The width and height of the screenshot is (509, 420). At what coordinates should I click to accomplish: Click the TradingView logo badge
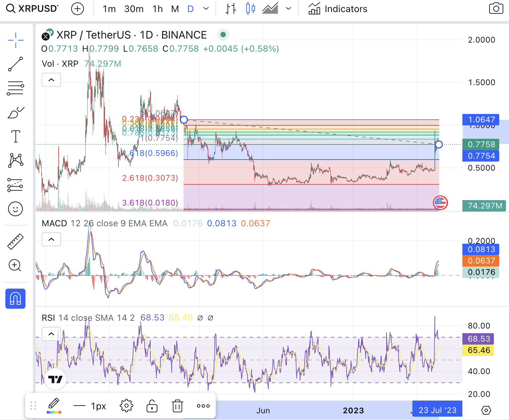coord(55,379)
